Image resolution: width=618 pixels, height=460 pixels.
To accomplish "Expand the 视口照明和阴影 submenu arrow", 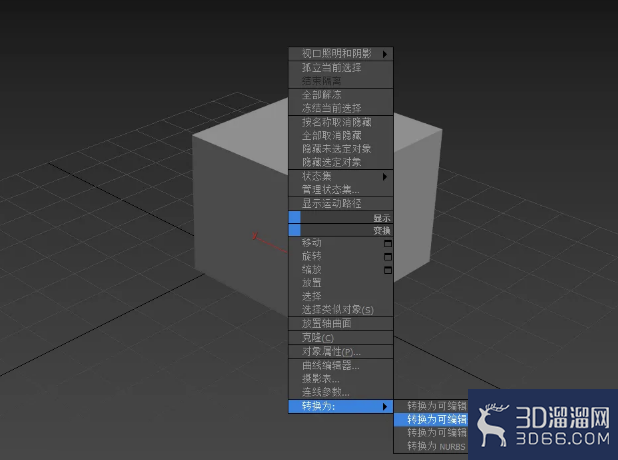I will tap(385, 54).
